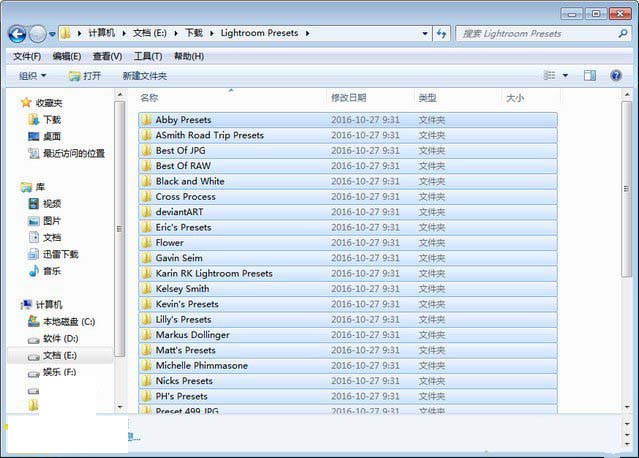Open the 迅雷下载 library
The image size is (639, 458).
[53, 255]
